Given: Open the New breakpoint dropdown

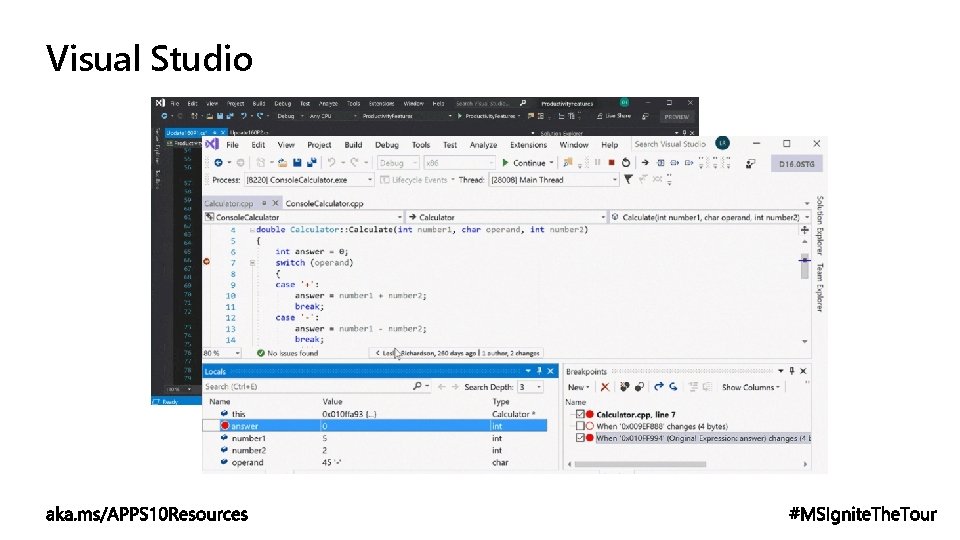Looking at the screenshot, I should coord(579,388).
